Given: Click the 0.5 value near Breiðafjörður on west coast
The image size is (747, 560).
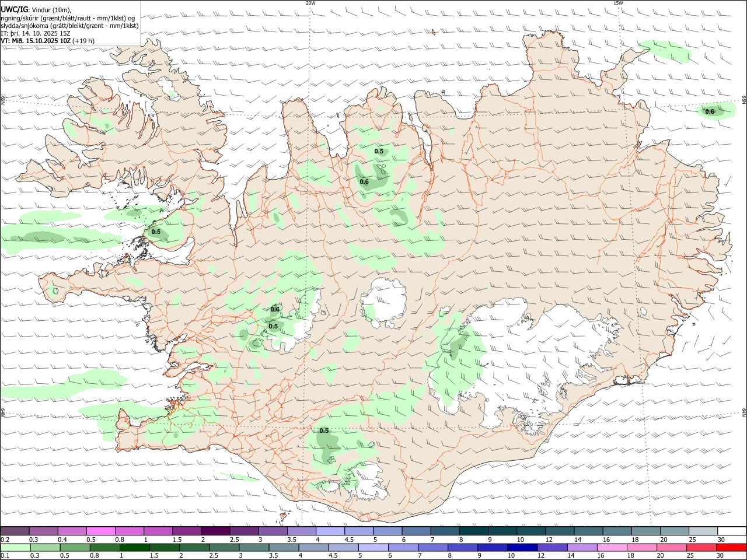Looking at the screenshot, I should click(156, 232).
